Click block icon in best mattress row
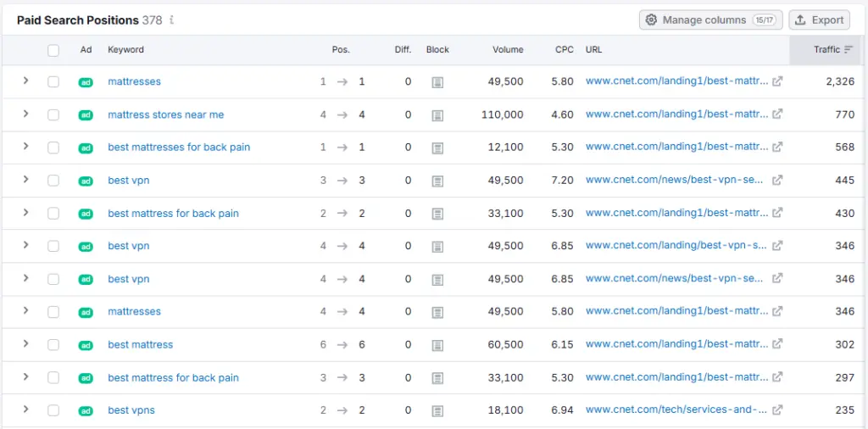 pyautogui.click(x=437, y=345)
